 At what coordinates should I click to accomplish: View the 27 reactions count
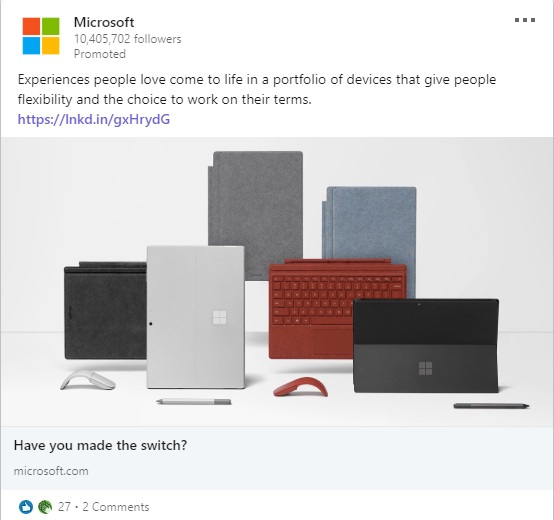coord(64,507)
